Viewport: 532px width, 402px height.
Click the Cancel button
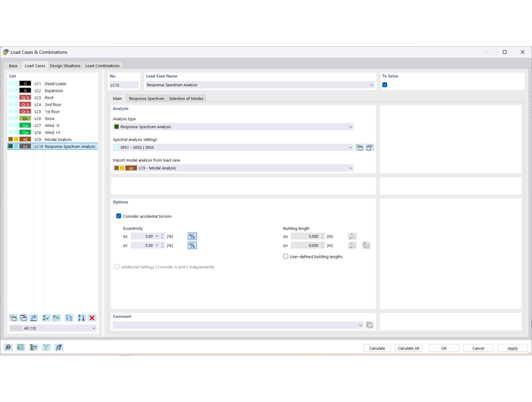[478, 348]
